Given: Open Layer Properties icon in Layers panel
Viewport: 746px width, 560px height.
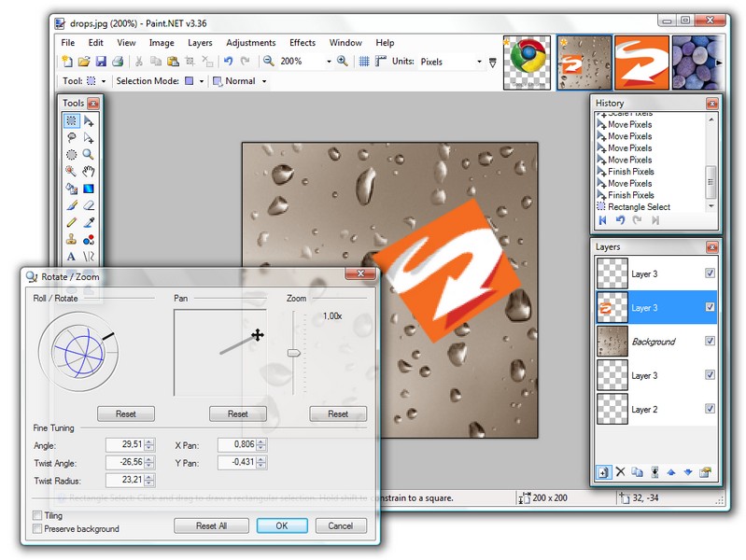Looking at the screenshot, I should (x=705, y=472).
